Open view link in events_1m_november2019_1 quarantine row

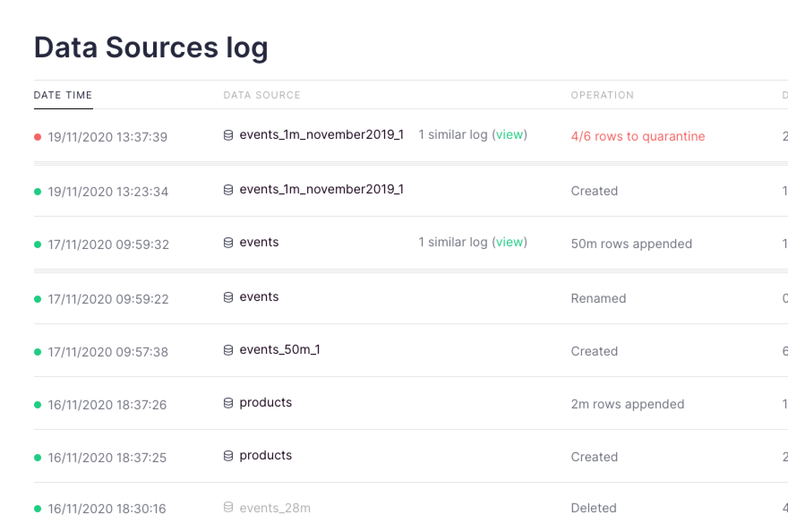pos(510,135)
